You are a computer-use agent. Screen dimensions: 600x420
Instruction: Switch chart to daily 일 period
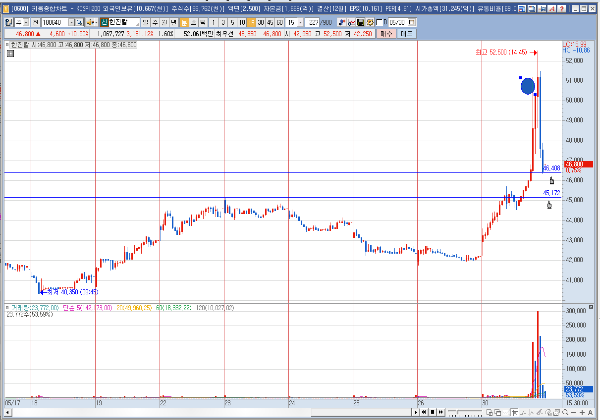(x=145, y=23)
